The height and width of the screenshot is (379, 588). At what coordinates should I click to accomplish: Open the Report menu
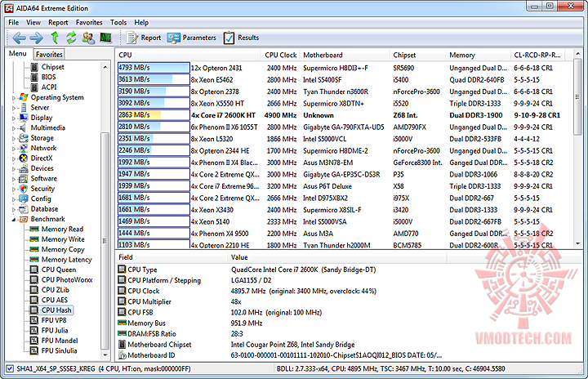point(58,23)
